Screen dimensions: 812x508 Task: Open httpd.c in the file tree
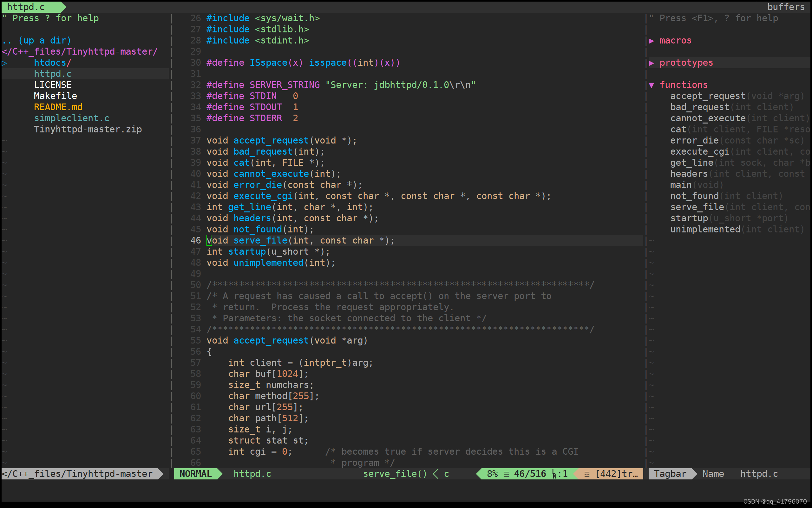tap(53, 74)
